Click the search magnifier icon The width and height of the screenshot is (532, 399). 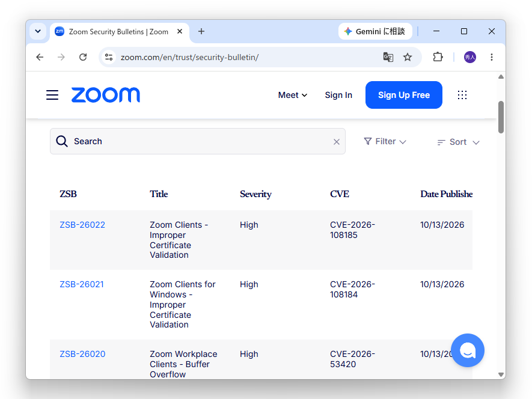(x=62, y=141)
